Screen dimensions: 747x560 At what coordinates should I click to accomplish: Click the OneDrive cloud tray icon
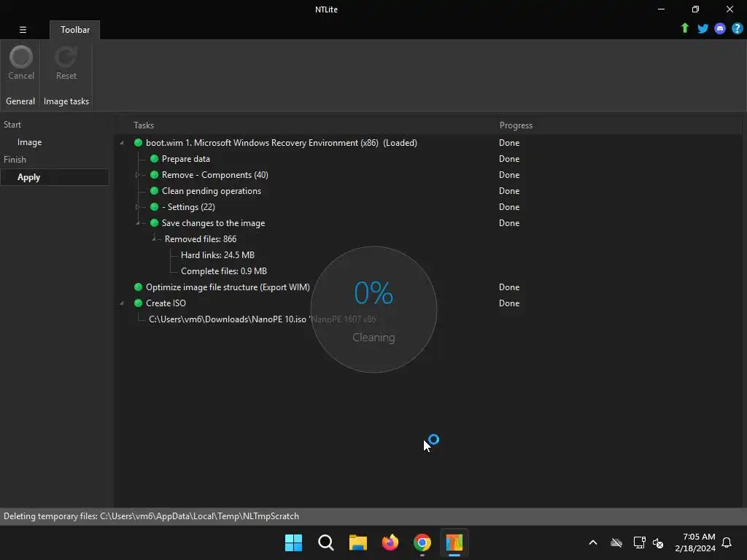[x=616, y=542]
